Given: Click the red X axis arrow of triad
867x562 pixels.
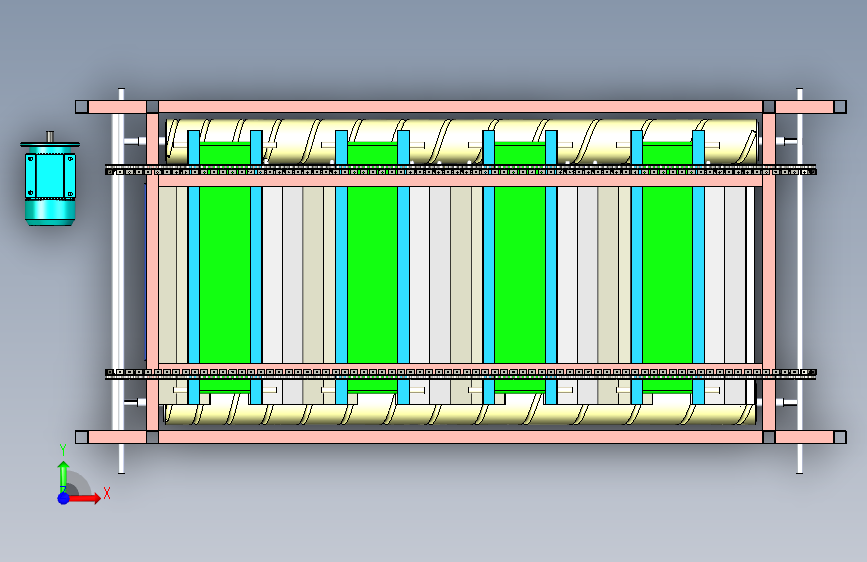Looking at the screenshot, I should pyautogui.click(x=86, y=498).
